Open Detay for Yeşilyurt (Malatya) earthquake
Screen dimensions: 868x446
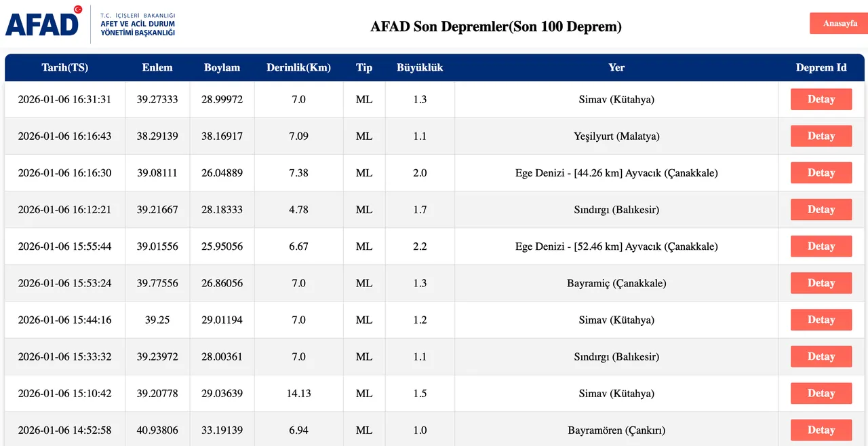821,136
